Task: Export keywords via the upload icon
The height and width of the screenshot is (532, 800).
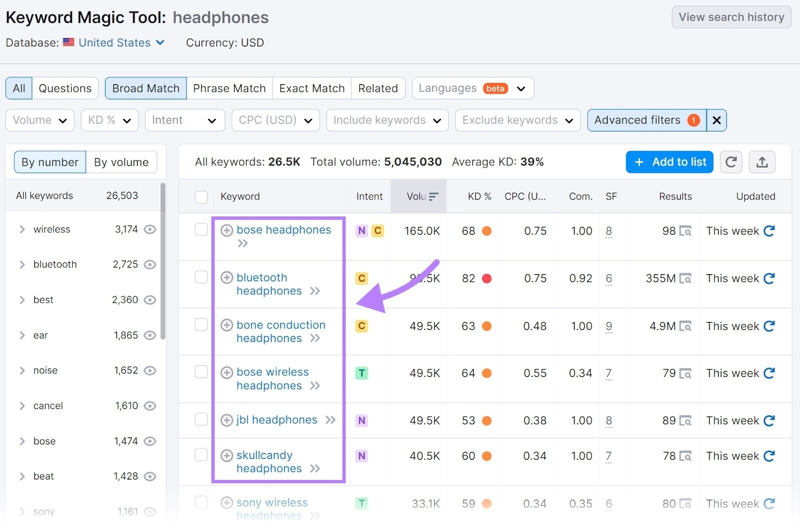Action: point(762,162)
